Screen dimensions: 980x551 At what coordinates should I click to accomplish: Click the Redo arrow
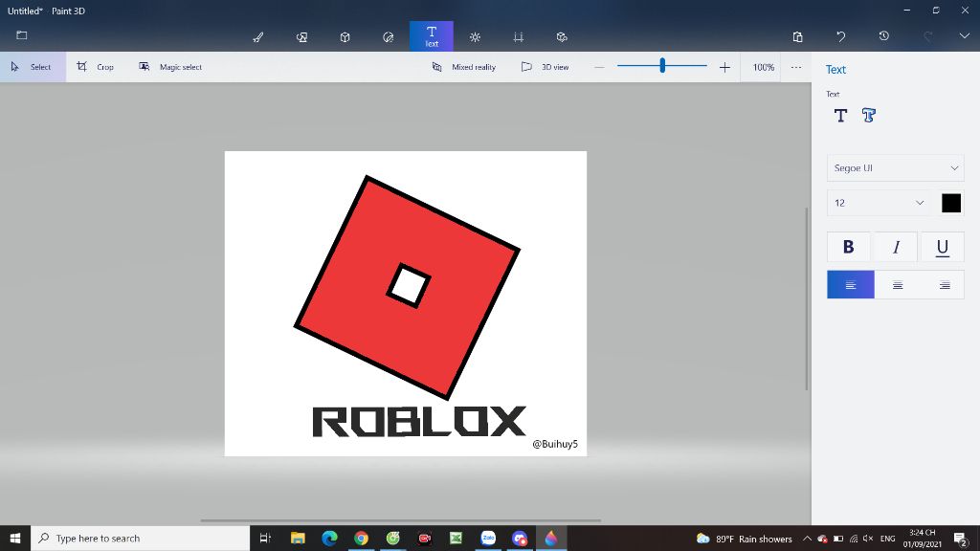[x=927, y=36]
